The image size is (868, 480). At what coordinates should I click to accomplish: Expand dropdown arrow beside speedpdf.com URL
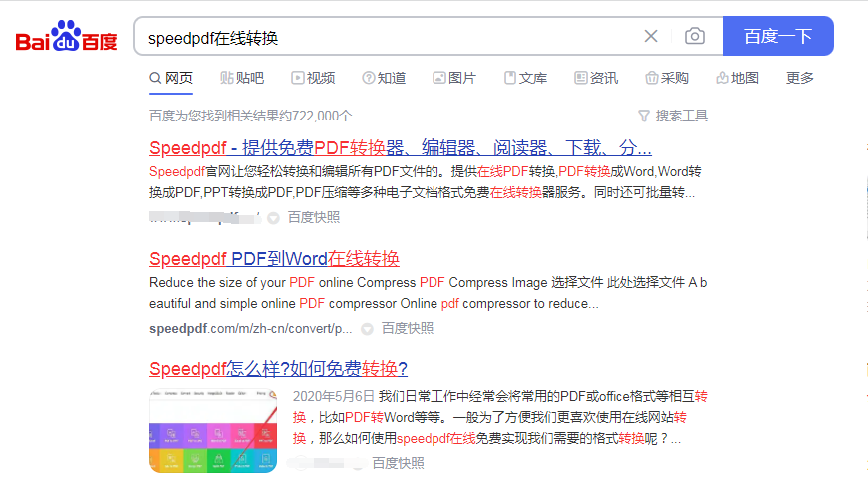tap(367, 329)
